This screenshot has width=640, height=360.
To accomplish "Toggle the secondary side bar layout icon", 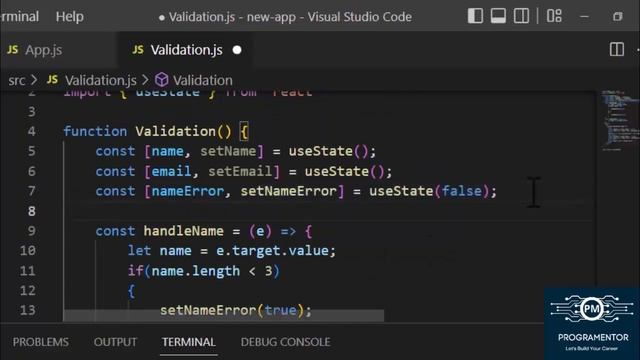I will tap(521, 16).
